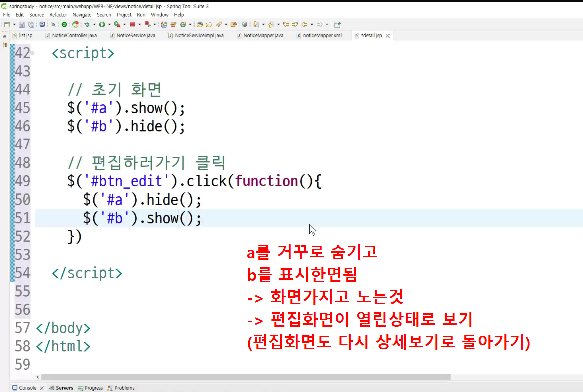Click the Debug bug icon
Screen dimensions: 583x392
pyautogui.click(x=87, y=24)
